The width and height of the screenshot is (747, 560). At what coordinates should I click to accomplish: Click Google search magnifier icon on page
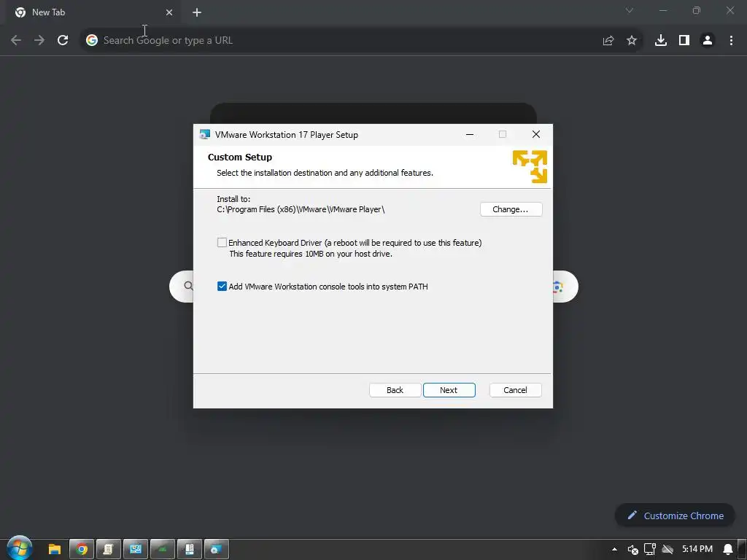[189, 286]
